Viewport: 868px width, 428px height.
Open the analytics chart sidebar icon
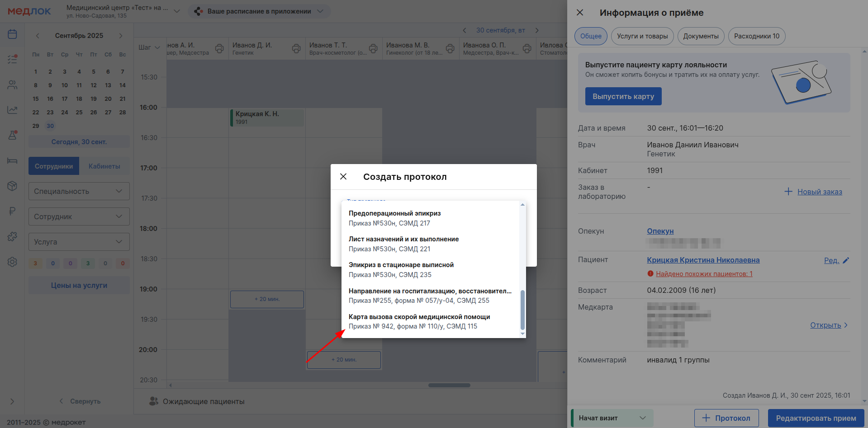(x=12, y=110)
